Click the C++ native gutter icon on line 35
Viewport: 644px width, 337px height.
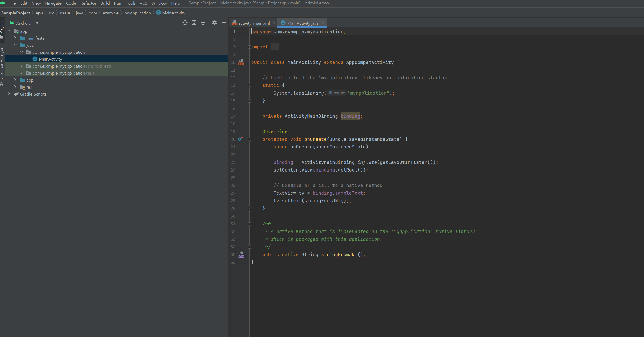241,254
